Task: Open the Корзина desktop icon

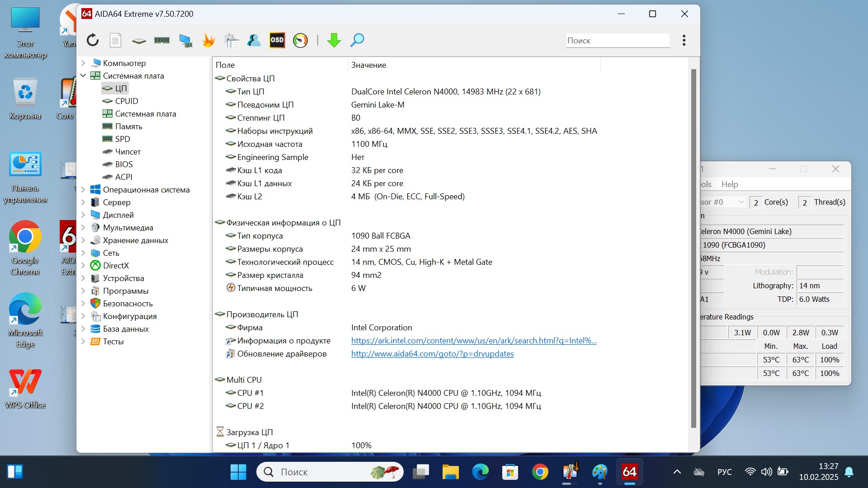Action: pos(25,99)
